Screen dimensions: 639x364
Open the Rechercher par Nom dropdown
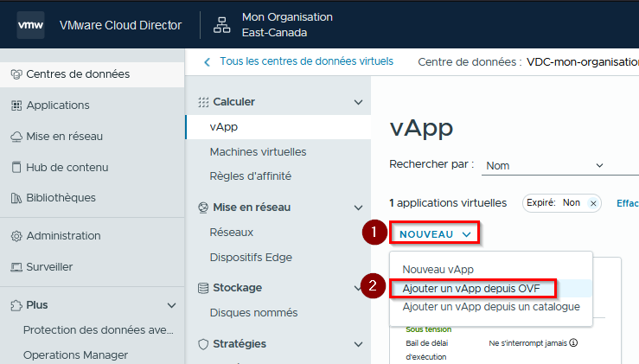[x=560, y=165]
